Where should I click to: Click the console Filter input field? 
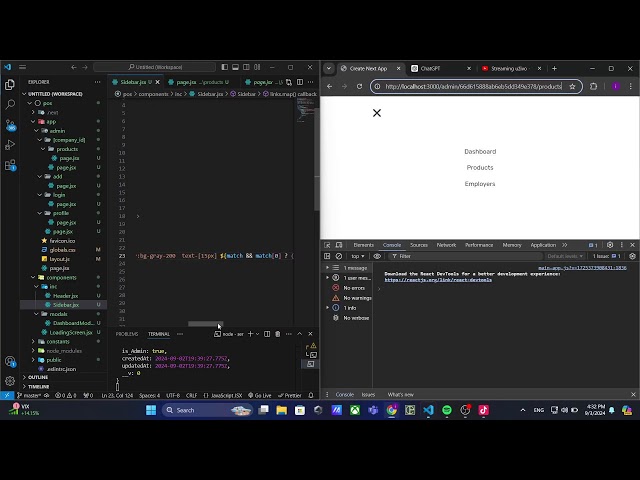pyautogui.click(x=465, y=256)
